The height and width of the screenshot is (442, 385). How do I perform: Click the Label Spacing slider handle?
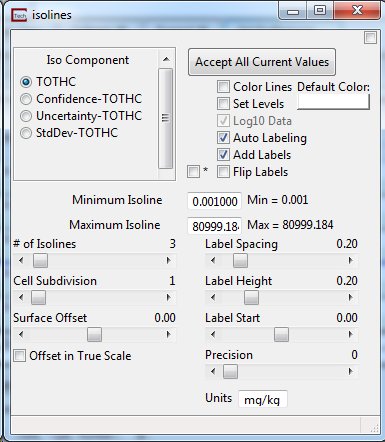(240, 261)
